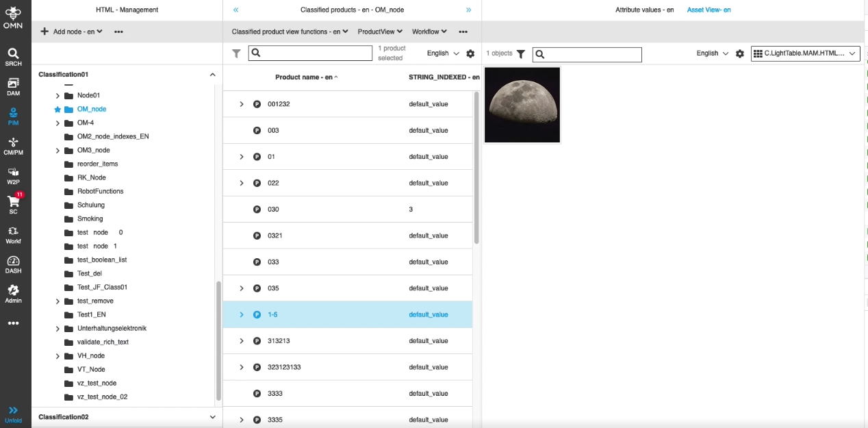Viewport: 868px width, 428px height.
Task: Expand product row 313213
Action: point(241,341)
